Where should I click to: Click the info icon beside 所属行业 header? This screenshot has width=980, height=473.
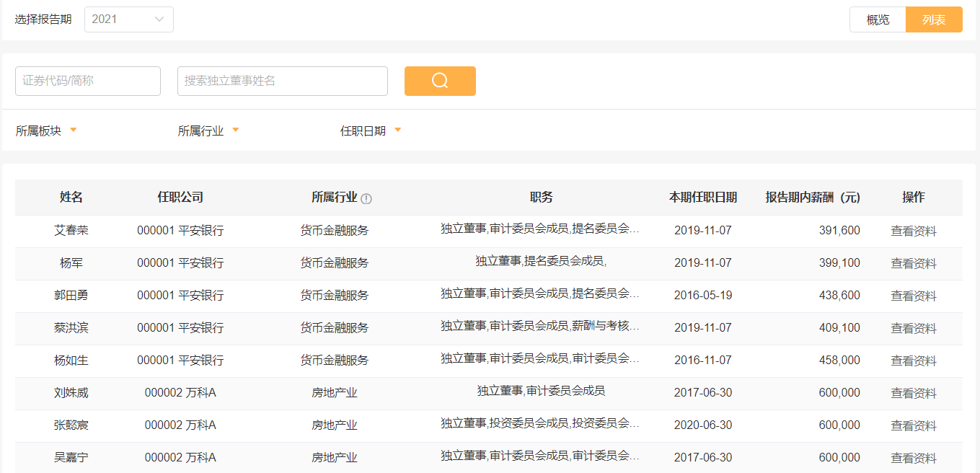pyautogui.click(x=366, y=198)
